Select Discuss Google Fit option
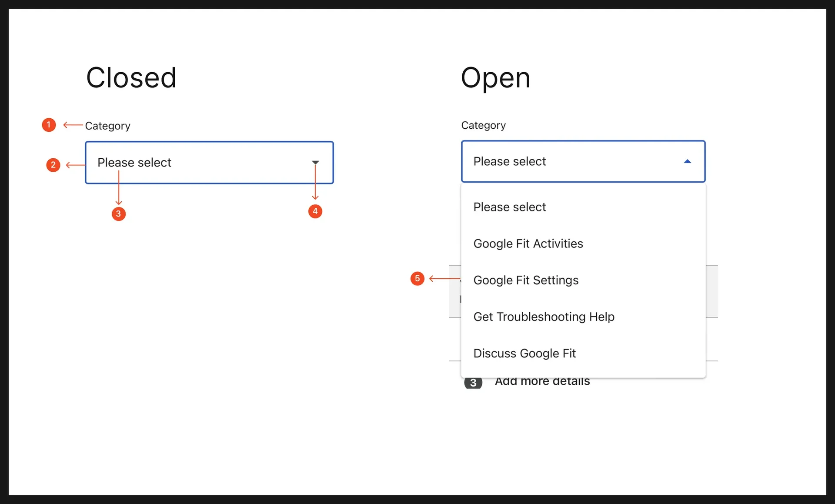Viewport: 835px width, 504px height. point(524,353)
